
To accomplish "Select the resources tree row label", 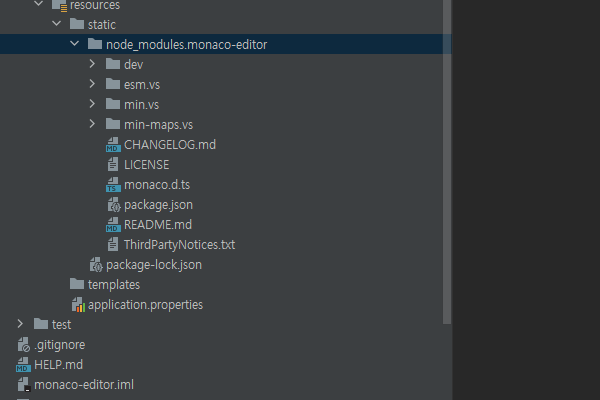I will pos(95,5).
